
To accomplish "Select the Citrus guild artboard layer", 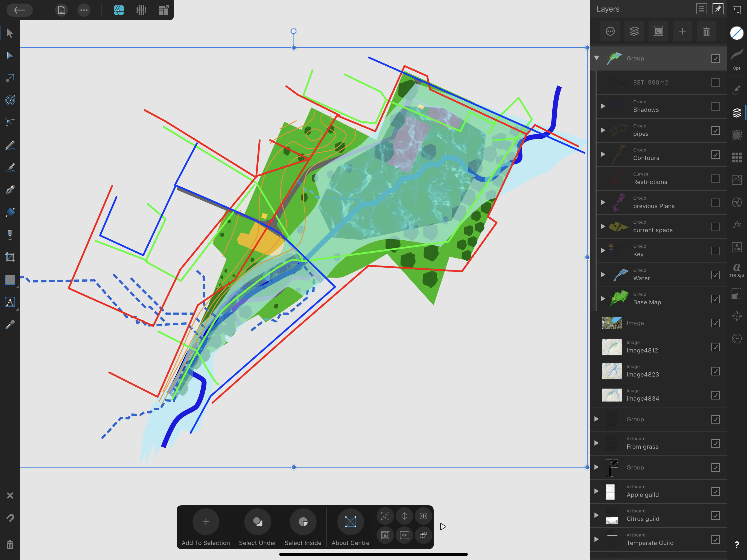I will tap(658, 516).
